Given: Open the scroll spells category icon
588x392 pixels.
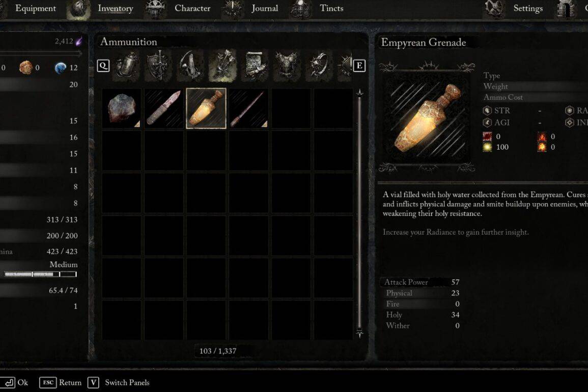Looking at the screenshot, I should coord(255,66).
